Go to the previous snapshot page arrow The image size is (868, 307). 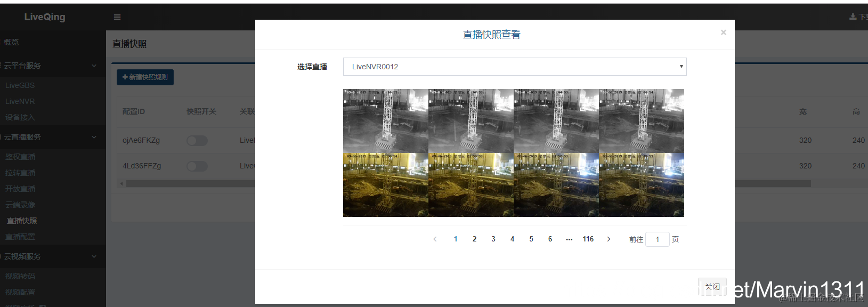pyautogui.click(x=435, y=239)
